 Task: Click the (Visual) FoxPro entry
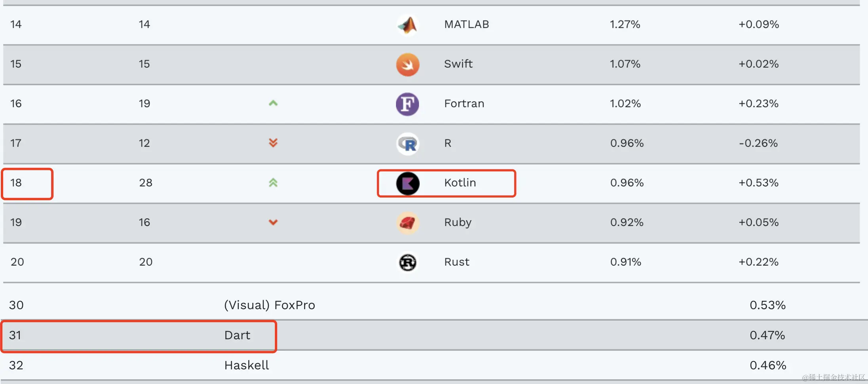269,305
